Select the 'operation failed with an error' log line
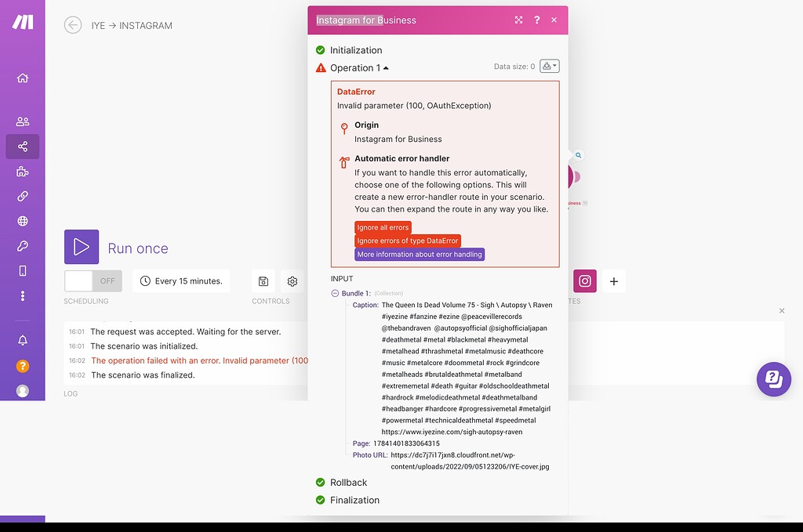 pyautogui.click(x=200, y=360)
